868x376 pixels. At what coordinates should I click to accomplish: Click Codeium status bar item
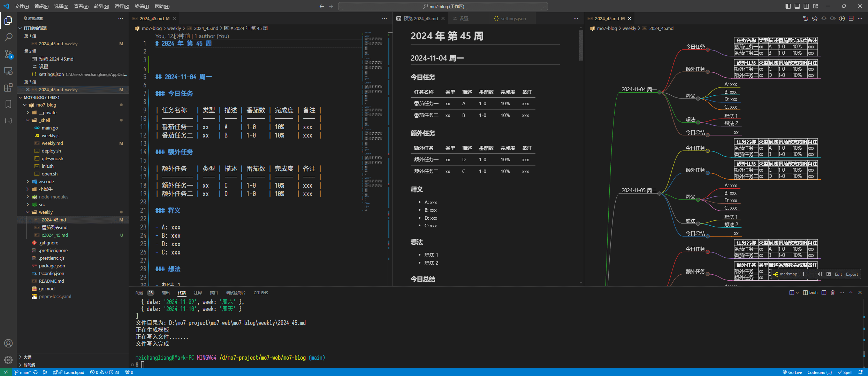(820, 372)
